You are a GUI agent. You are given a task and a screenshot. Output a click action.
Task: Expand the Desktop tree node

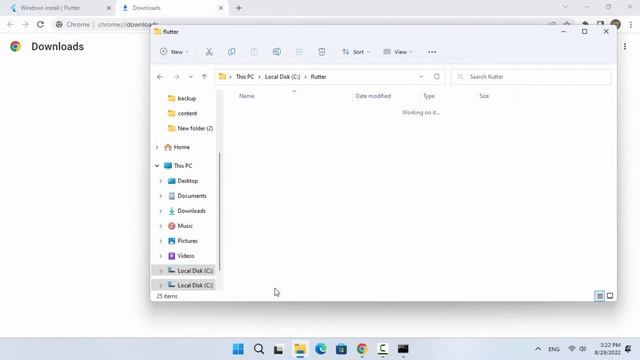tap(160, 181)
